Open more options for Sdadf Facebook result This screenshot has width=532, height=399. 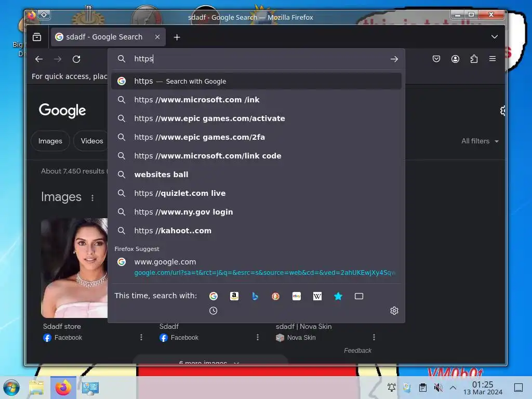258,337
